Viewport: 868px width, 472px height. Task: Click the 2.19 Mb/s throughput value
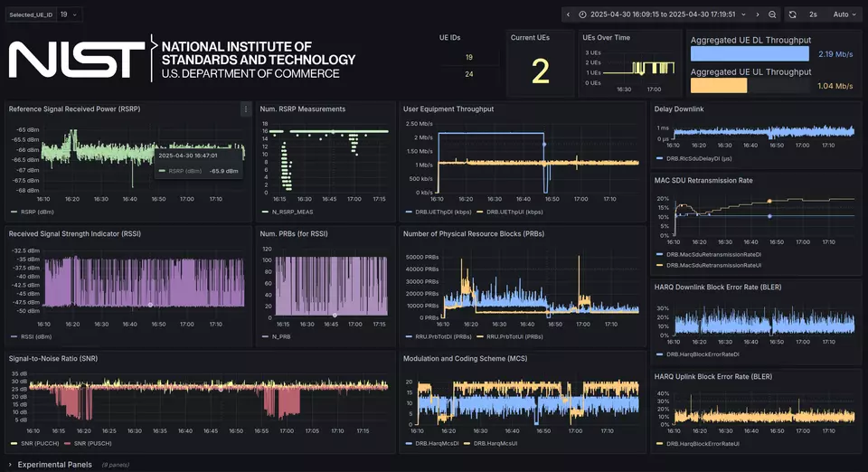click(x=835, y=54)
